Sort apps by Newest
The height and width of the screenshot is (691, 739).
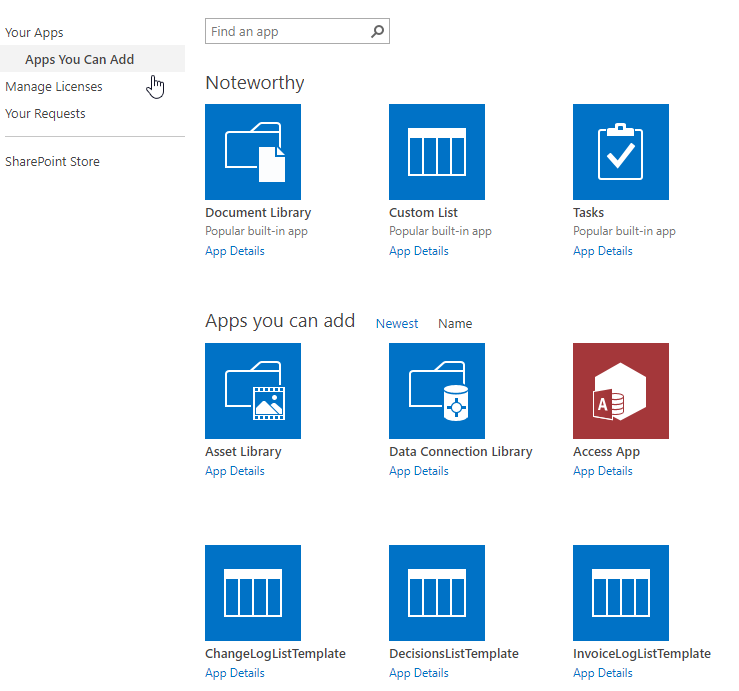(x=397, y=323)
